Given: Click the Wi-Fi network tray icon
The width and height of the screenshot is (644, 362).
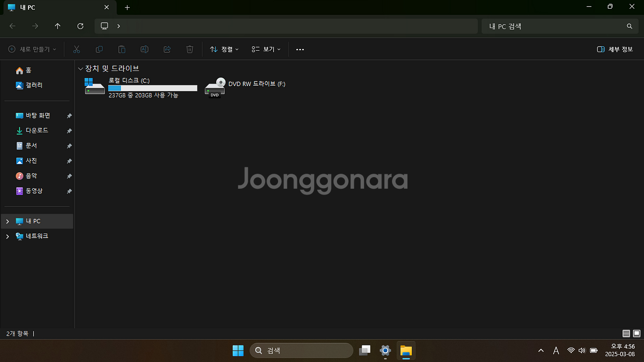Looking at the screenshot, I should pos(571,350).
